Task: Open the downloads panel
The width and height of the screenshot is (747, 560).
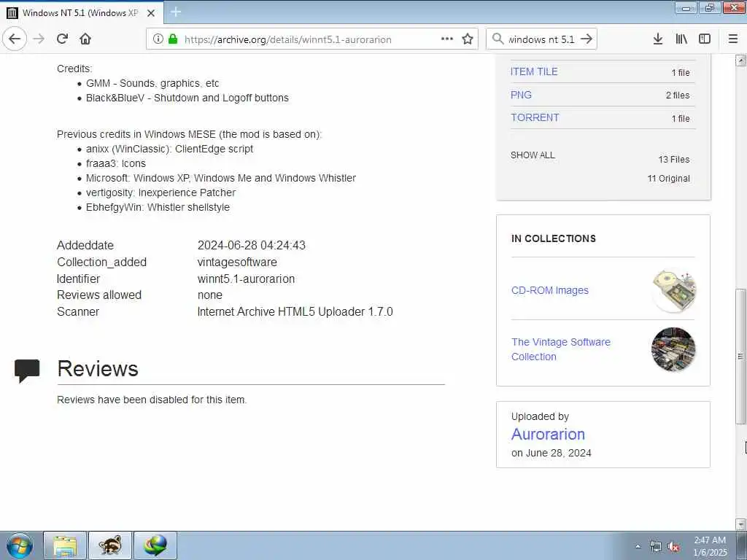Action: coord(658,39)
